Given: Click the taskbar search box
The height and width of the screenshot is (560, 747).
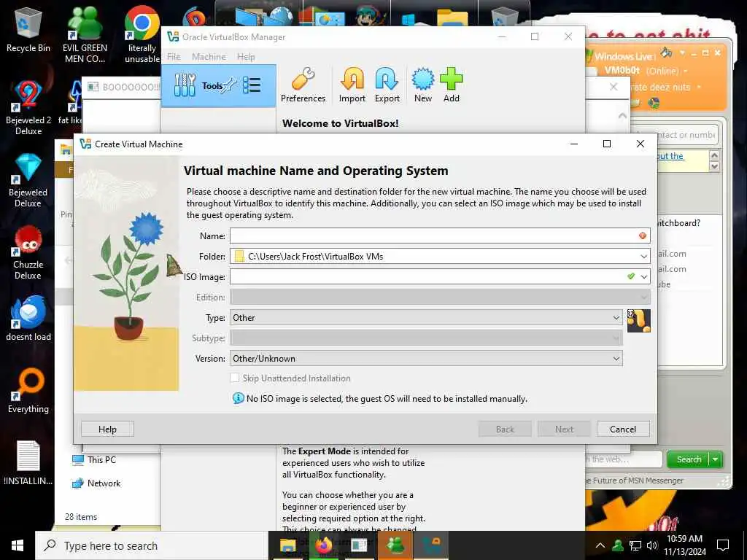Looking at the screenshot, I should [152, 545].
